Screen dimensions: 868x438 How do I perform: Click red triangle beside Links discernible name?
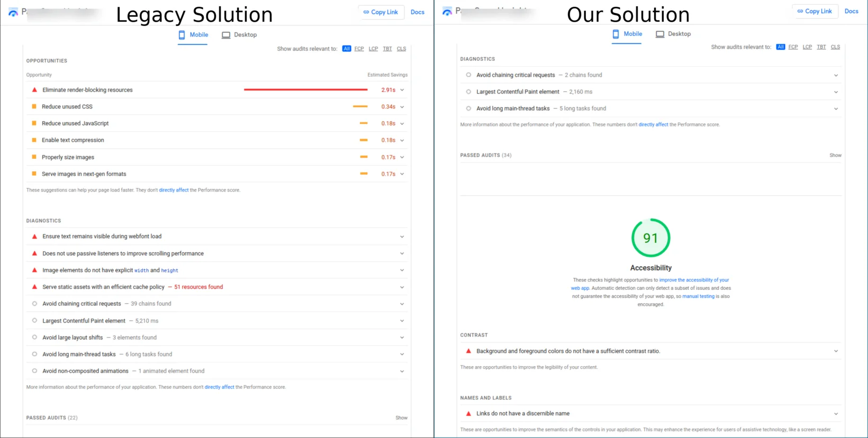point(468,414)
